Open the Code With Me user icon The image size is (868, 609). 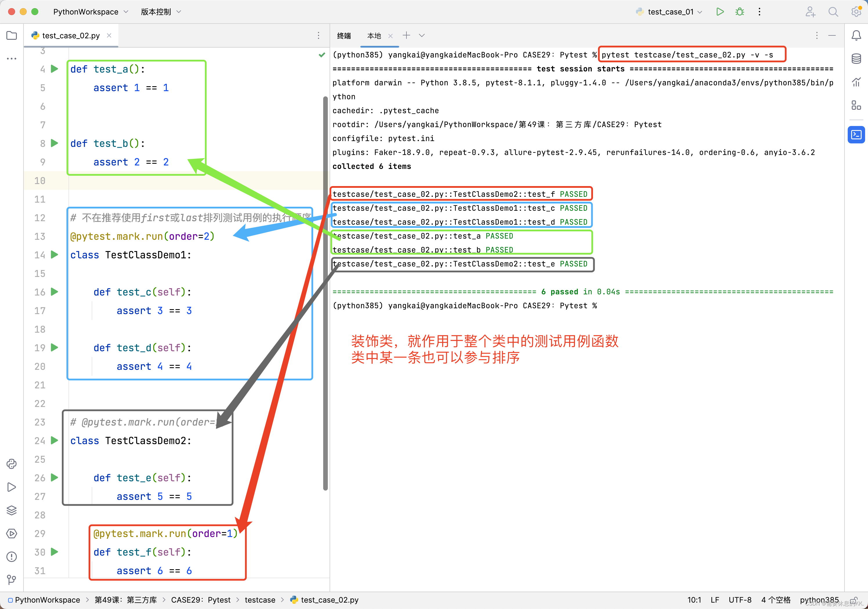click(x=810, y=12)
